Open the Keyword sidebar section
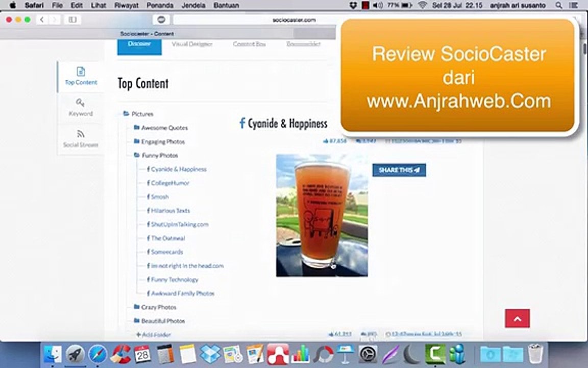This screenshot has width=588, height=368. coord(80,108)
